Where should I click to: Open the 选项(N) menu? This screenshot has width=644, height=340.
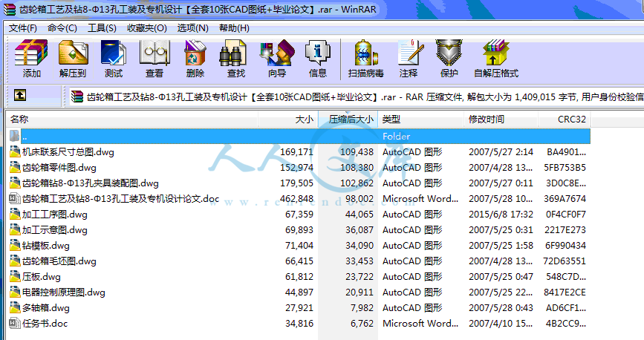(x=192, y=28)
